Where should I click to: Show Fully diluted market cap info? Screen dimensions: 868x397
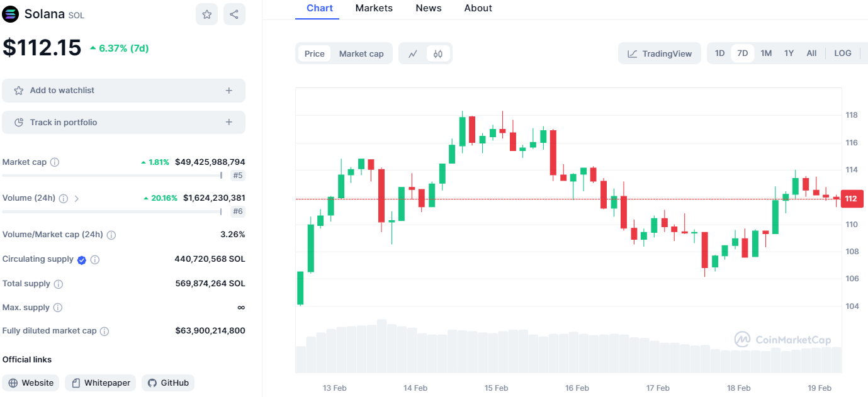pyautogui.click(x=104, y=331)
